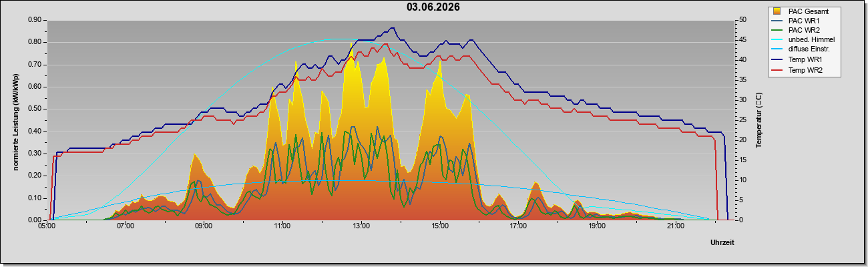Click the 13:00 time axis label
Image resolution: width=868 pixels, height=267 pixels.
click(x=361, y=227)
